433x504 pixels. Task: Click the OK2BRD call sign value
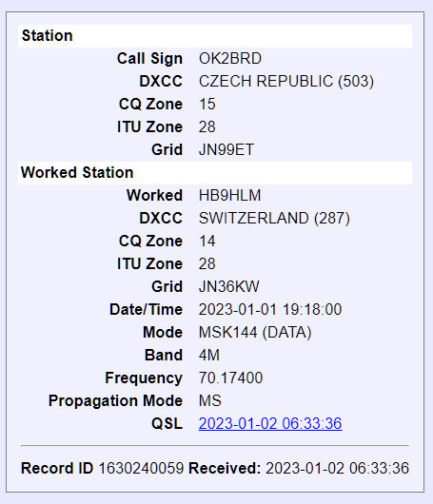(230, 59)
